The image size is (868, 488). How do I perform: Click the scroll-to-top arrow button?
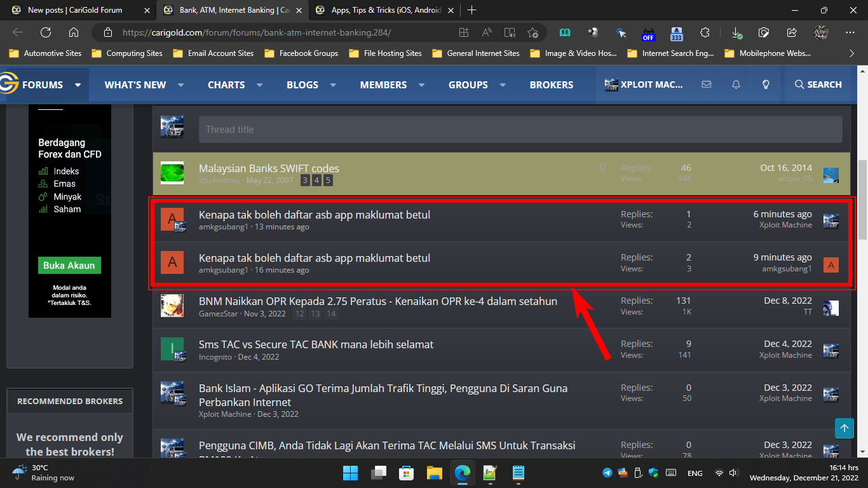pos(844,428)
